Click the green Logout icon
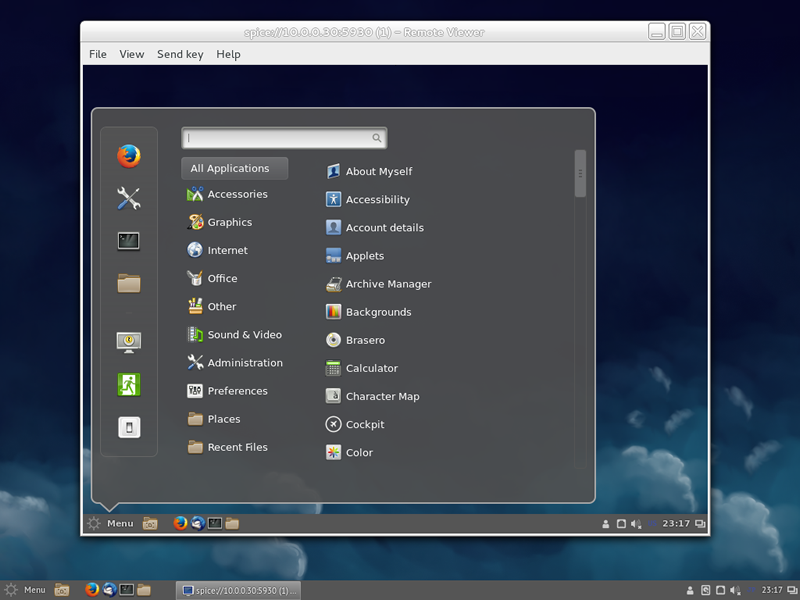This screenshot has width=800, height=600. pos(129,385)
